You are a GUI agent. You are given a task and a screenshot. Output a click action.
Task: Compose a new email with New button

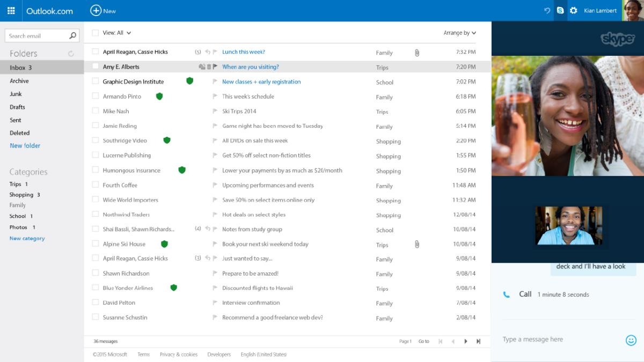coord(103,11)
